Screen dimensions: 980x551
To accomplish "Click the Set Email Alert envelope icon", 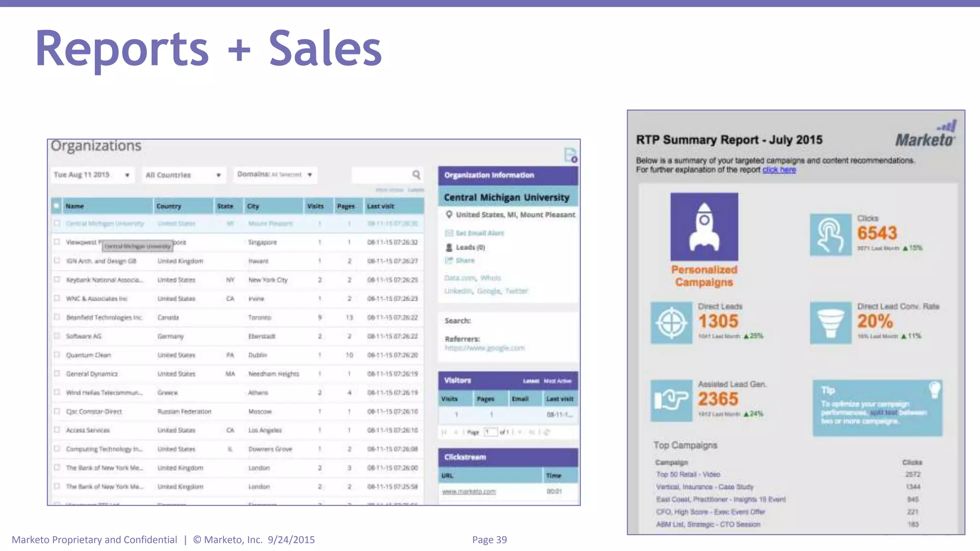I will coord(449,233).
